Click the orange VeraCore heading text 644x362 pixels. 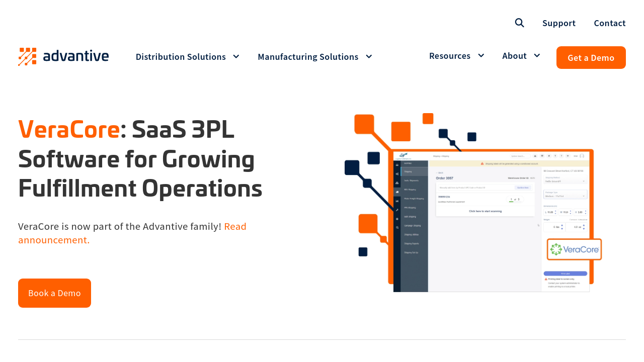tap(69, 129)
